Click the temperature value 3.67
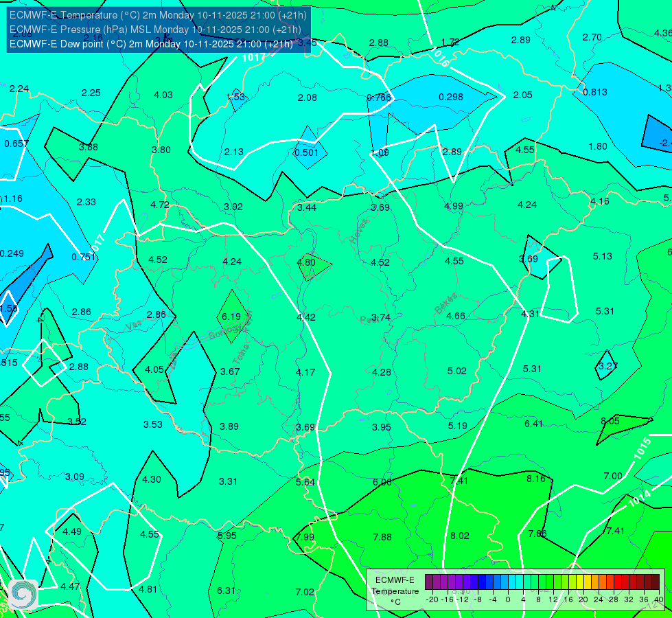The image size is (672, 618). click(x=230, y=371)
